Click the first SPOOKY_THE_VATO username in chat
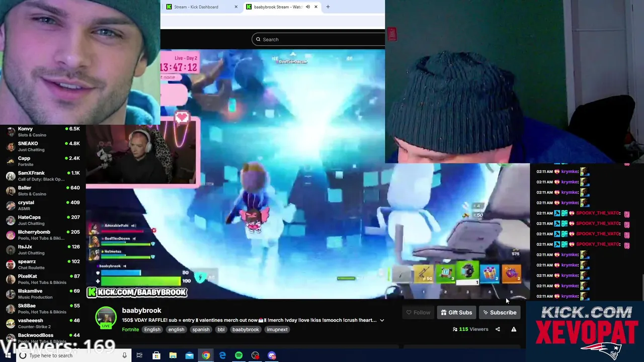This screenshot has width=644, height=362. pyautogui.click(x=598, y=213)
